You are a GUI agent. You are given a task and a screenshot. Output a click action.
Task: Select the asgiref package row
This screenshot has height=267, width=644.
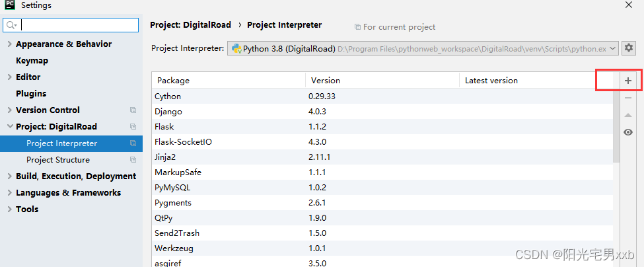[382, 262]
